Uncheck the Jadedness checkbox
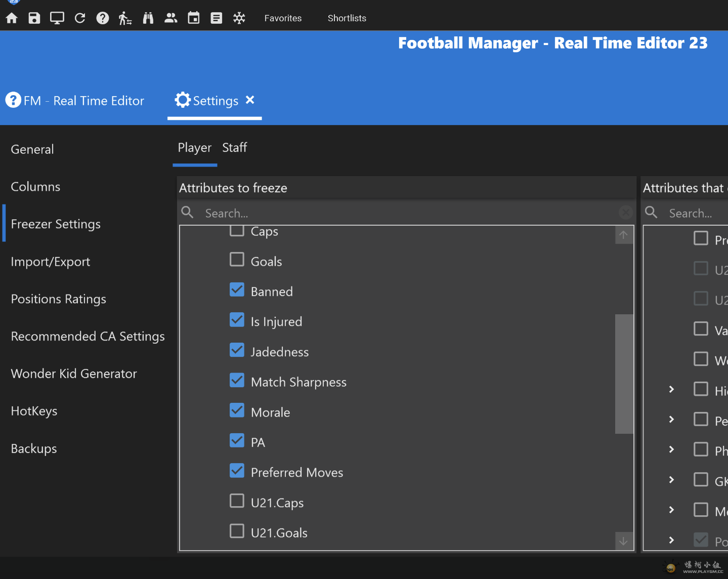728x579 pixels. click(237, 350)
